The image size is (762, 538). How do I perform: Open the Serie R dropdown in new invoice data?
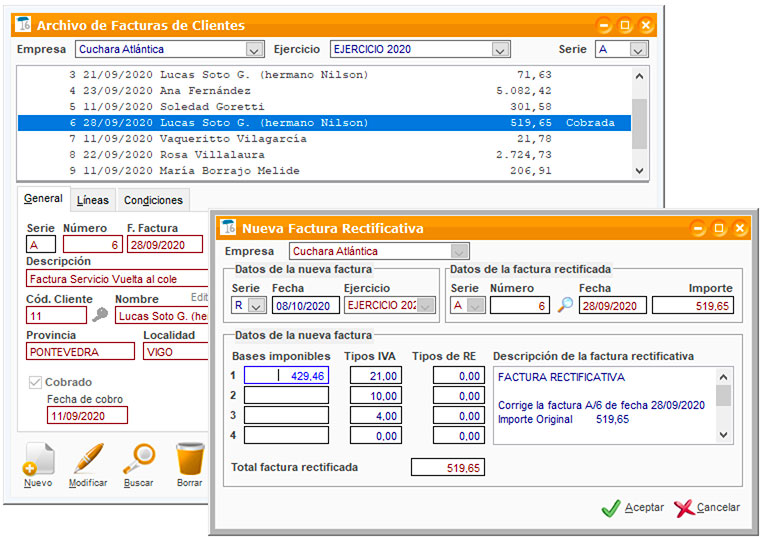point(256,306)
